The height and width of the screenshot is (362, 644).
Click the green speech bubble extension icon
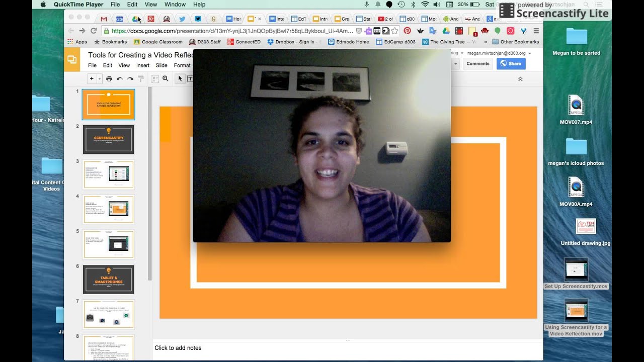(x=498, y=31)
